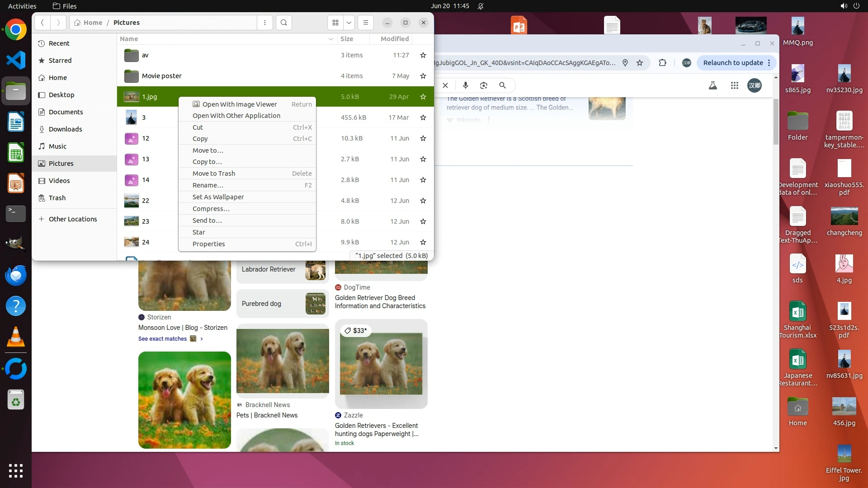Expand See exact matches chevron

(202, 339)
